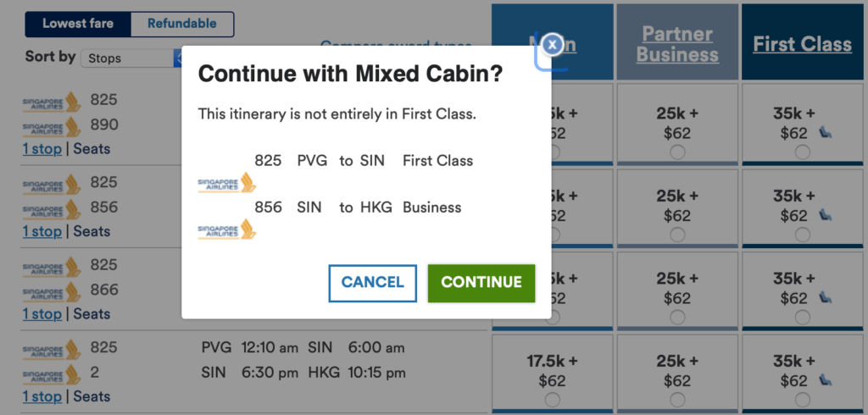868x415 pixels.
Task: Click the CANCEL button in the dialog
Action: [x=373, y=283]
